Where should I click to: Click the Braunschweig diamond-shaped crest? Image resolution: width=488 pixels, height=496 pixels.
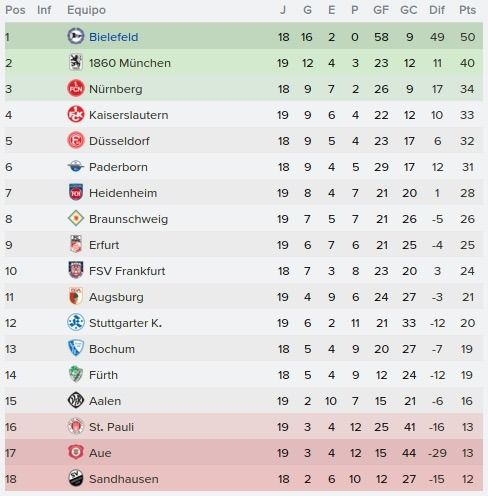pyautogui.click(x=76, y=218)
